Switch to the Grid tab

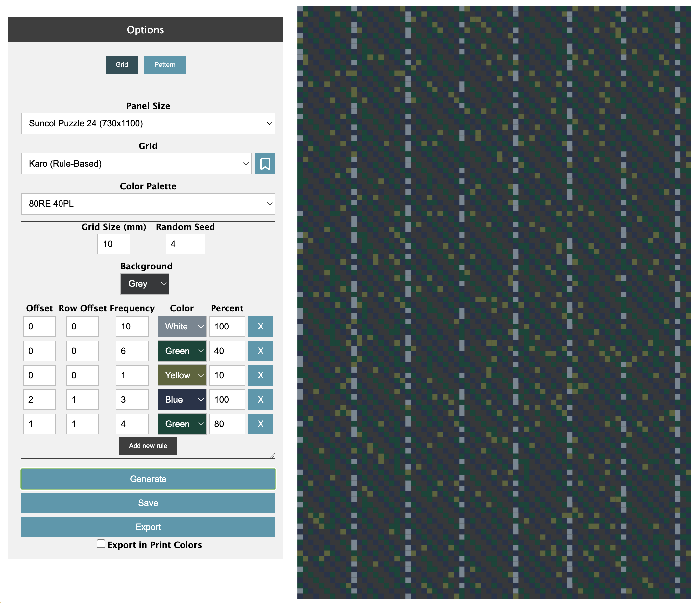[x=122, y=65]
